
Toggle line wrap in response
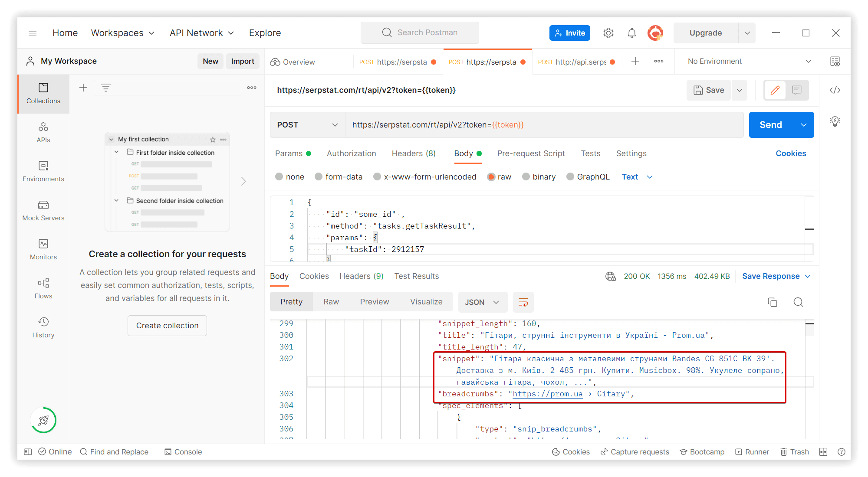pos(523,302)
